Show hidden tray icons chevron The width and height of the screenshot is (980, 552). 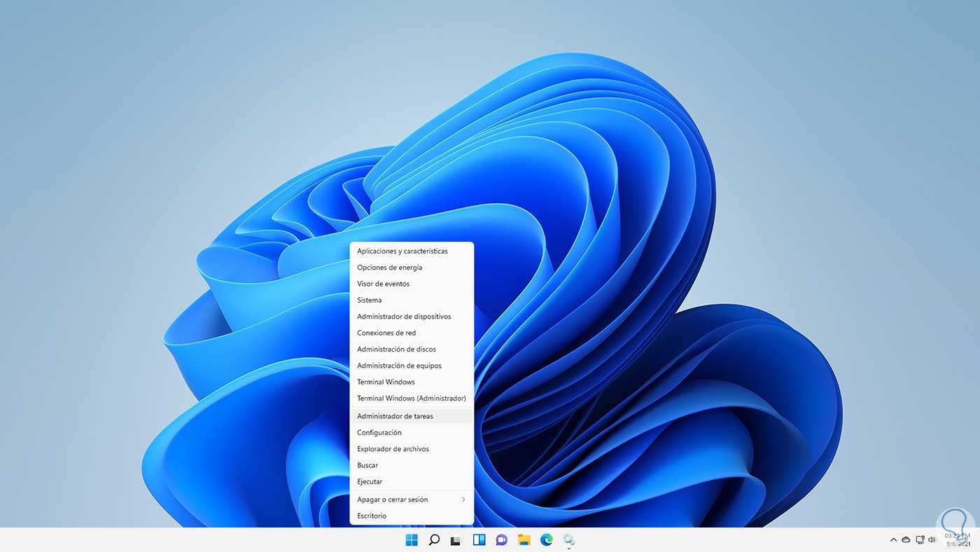pyautogui.click(x=893, y=540)
